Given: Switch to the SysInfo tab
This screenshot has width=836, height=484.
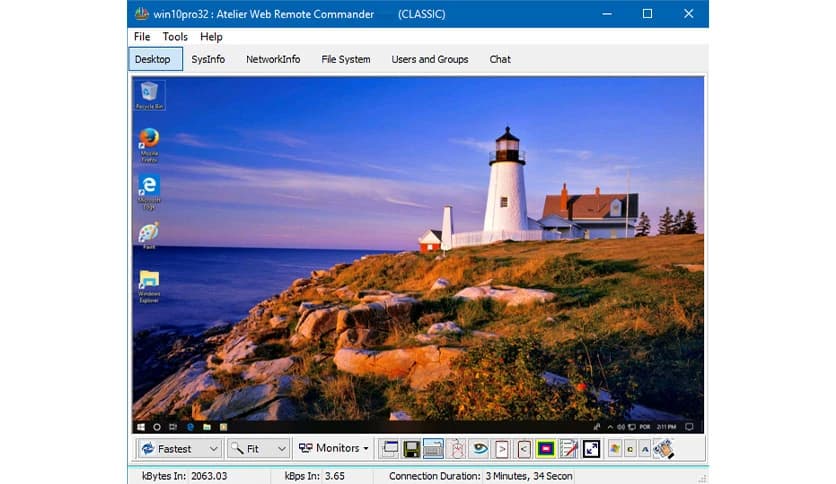Looking at the screenshot, I should 208,60.
